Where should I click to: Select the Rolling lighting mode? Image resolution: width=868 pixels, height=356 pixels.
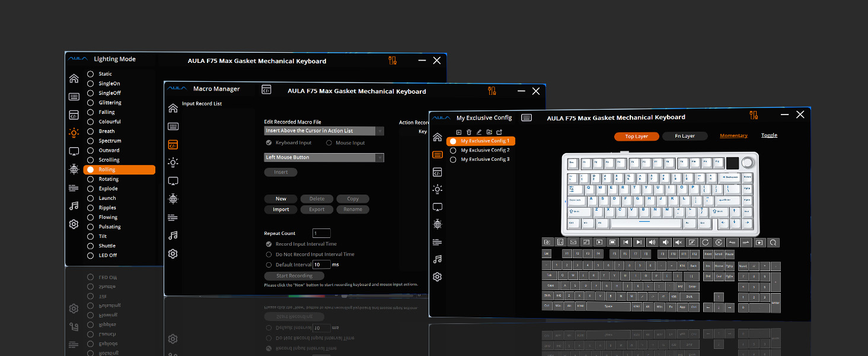[120, 169]
